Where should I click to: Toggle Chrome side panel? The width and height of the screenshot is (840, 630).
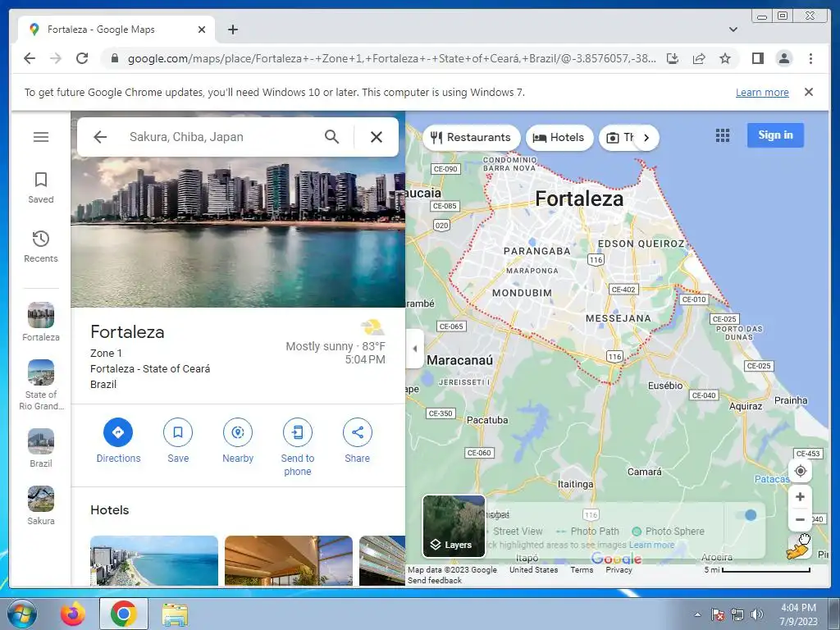(757, 58)
